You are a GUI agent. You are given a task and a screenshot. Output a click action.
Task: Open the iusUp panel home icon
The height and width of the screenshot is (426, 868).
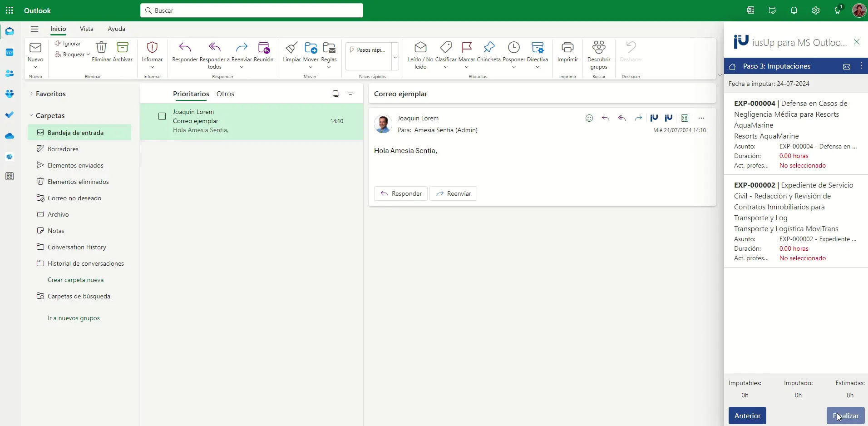pyautogui.click(x=732, y=67)
